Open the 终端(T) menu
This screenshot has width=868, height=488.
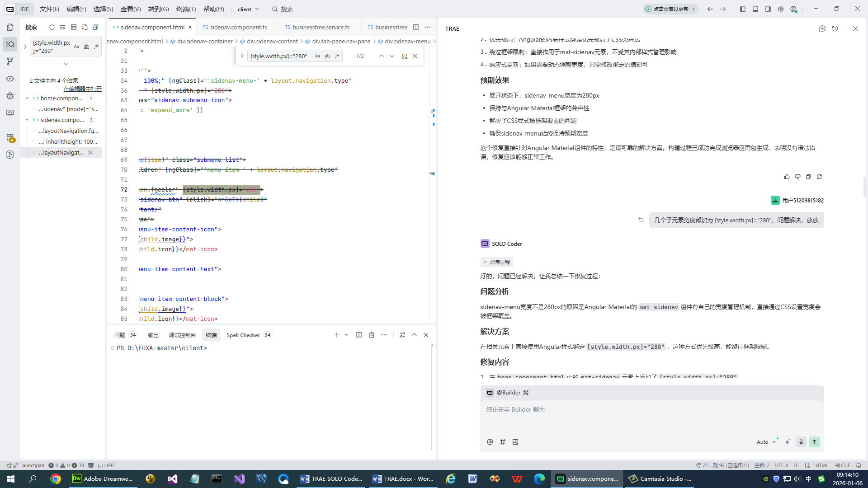186,9
